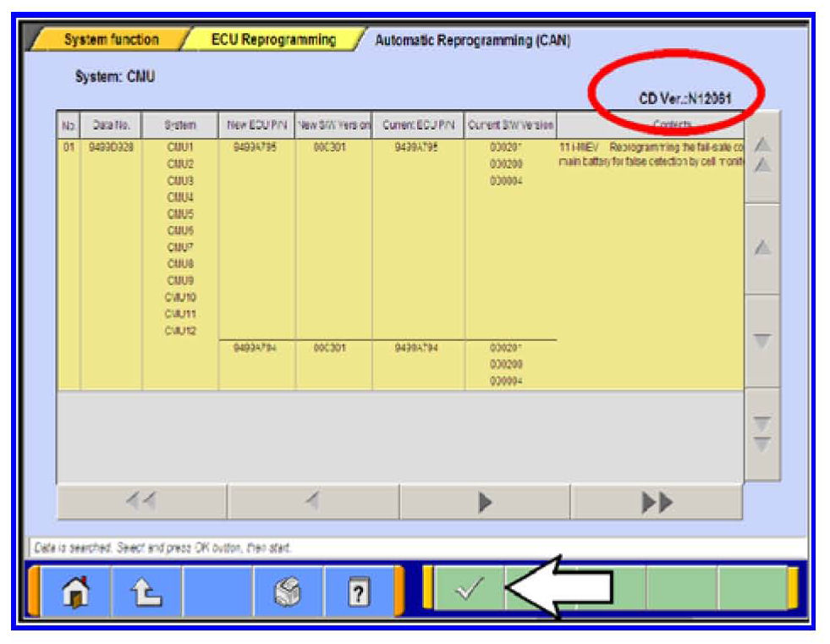Select the Automatic Reprogramming (CAN) tab
Image resolution: width=830 pixels, height=644 pixels.
tap(472, 41)
